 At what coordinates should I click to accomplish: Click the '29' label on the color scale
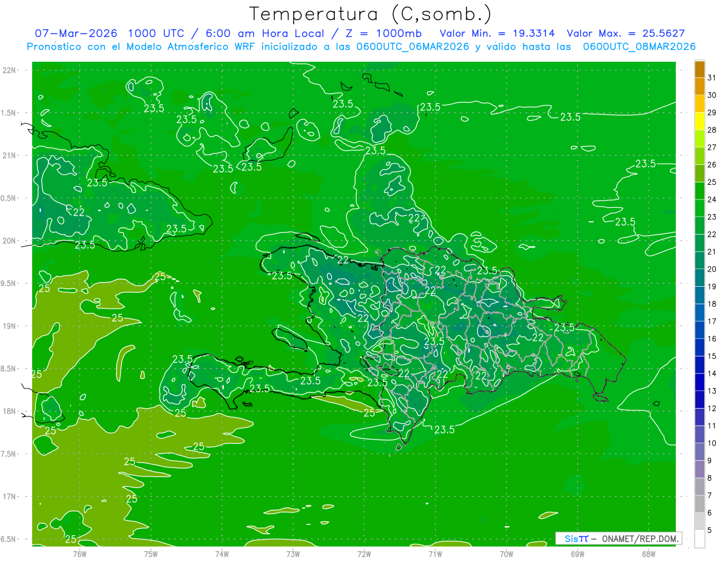point(712,113)
